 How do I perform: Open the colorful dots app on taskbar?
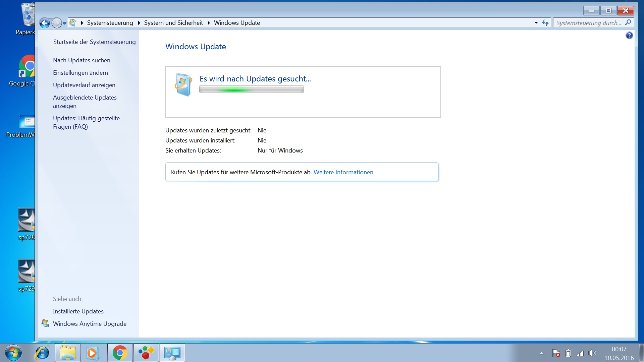coord(146,353)
